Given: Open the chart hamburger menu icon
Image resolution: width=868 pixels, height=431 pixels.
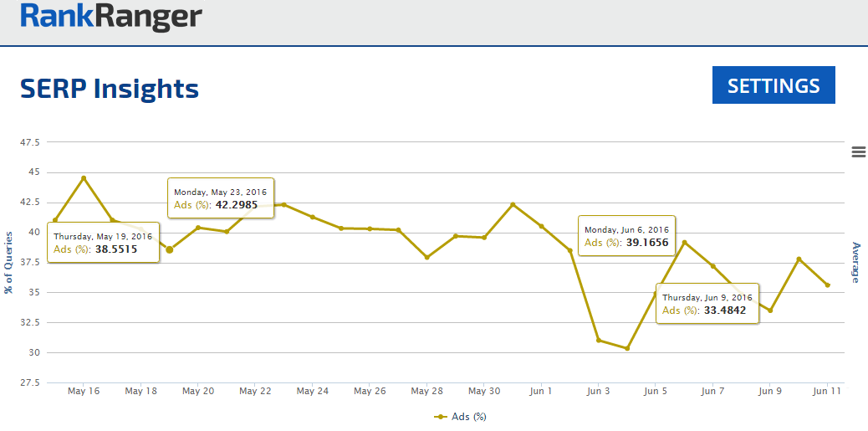Looking at the screenshot, I should pyautogui.click(x=857, y=151).
